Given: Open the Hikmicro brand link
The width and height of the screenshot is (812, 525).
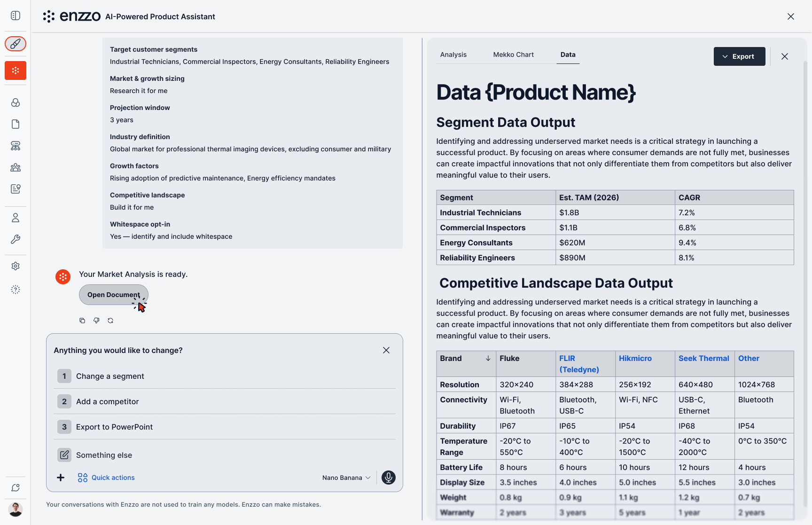Looking at the screenshot, I should [635, 358].
